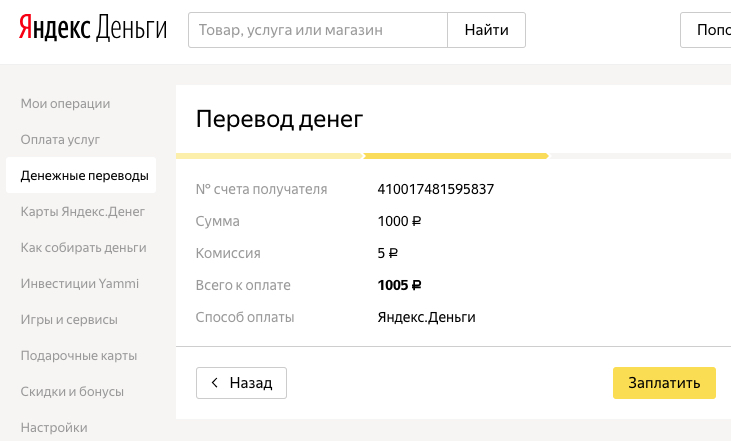
Task: Click the Сумма value 1000 ₽
Action: [x=399, y=221]
